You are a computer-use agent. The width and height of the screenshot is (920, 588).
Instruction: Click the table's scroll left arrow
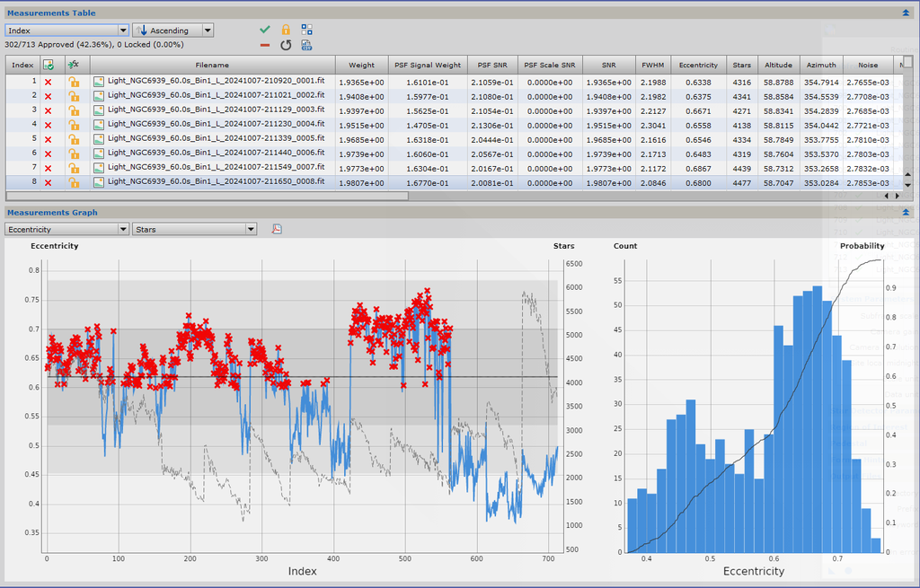tap(887, 196)
